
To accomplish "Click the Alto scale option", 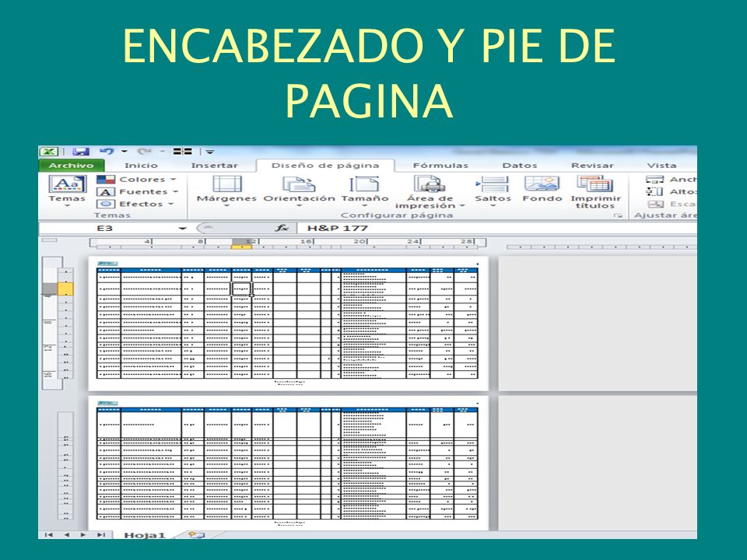I will pos(671,191).
